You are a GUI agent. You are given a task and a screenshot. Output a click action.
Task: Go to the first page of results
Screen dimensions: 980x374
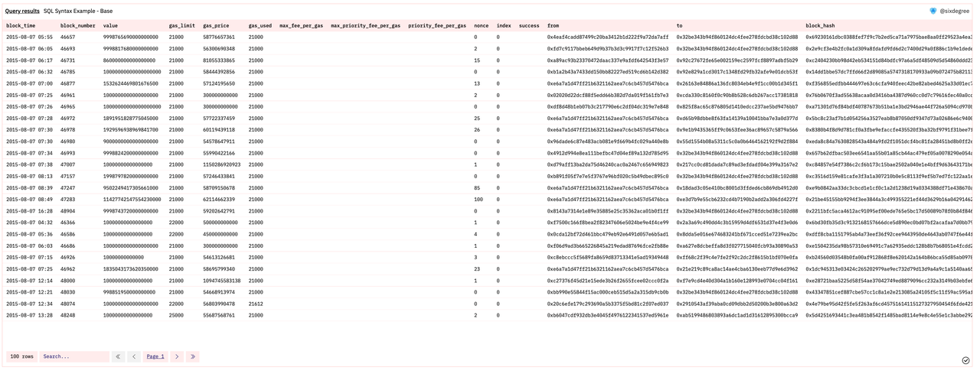tap(118, 356)
